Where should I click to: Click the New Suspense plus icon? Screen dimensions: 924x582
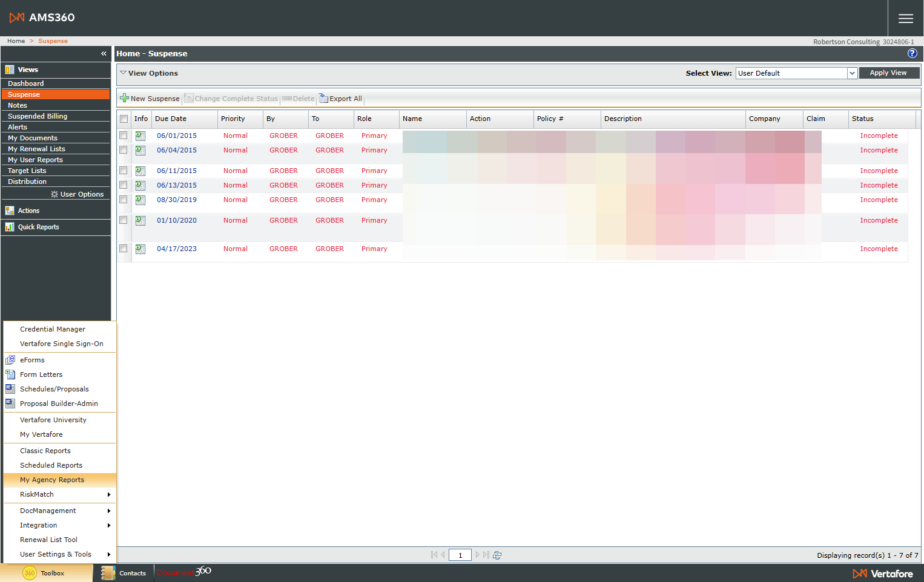124,98
